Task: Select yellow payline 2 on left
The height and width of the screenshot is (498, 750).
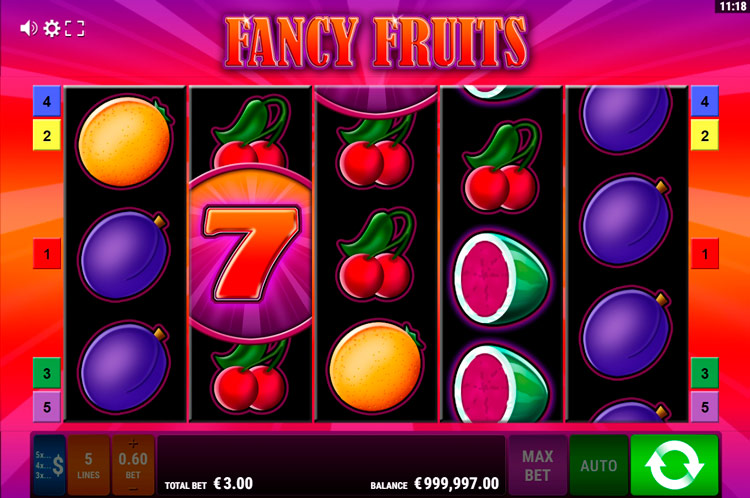Action: [x=47, y=135]
